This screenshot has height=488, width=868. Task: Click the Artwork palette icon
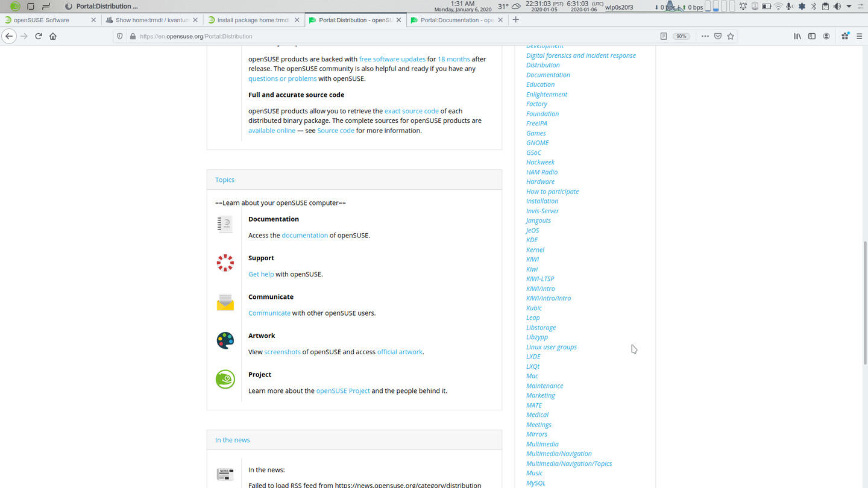(225, 340)
